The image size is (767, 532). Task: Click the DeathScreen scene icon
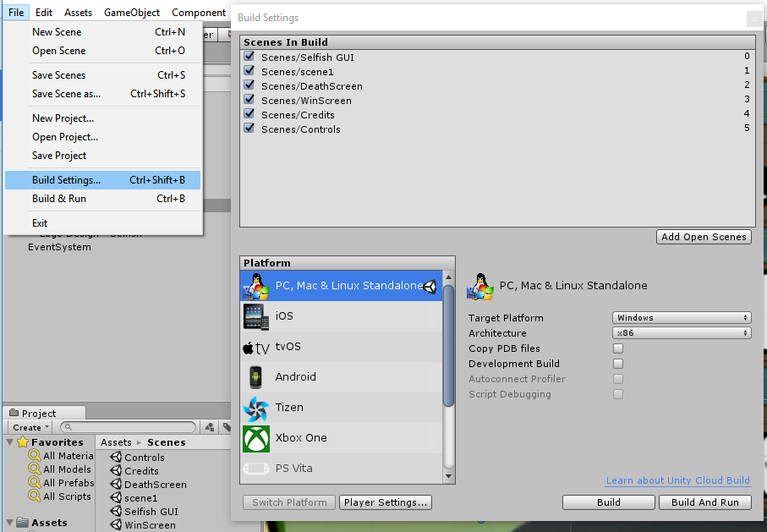tap(117, 484)
